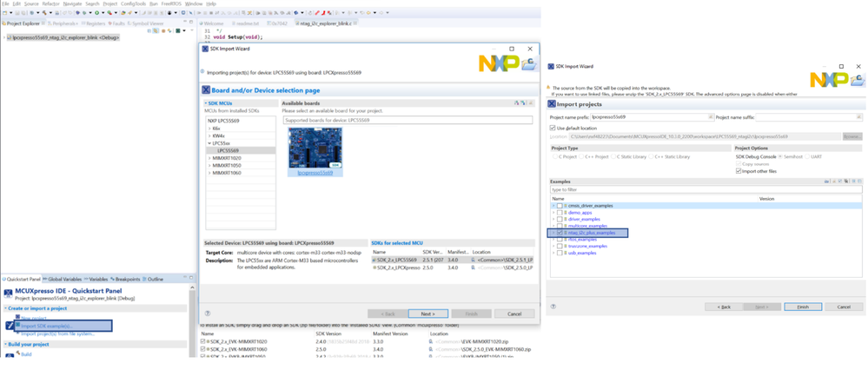This screenshot has height=370, width=868.
Task: Click the first Available boards toolbar icon
Action: click(516, 102)
